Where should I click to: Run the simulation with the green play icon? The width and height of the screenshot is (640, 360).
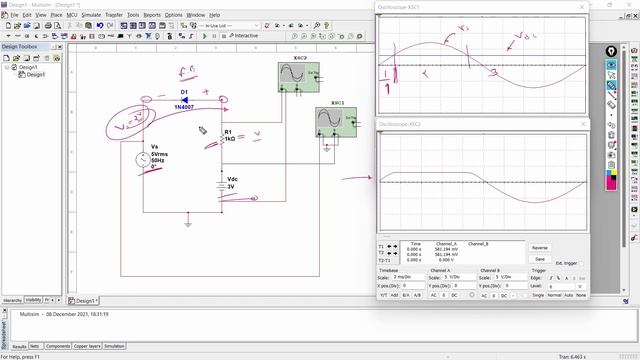205,36
